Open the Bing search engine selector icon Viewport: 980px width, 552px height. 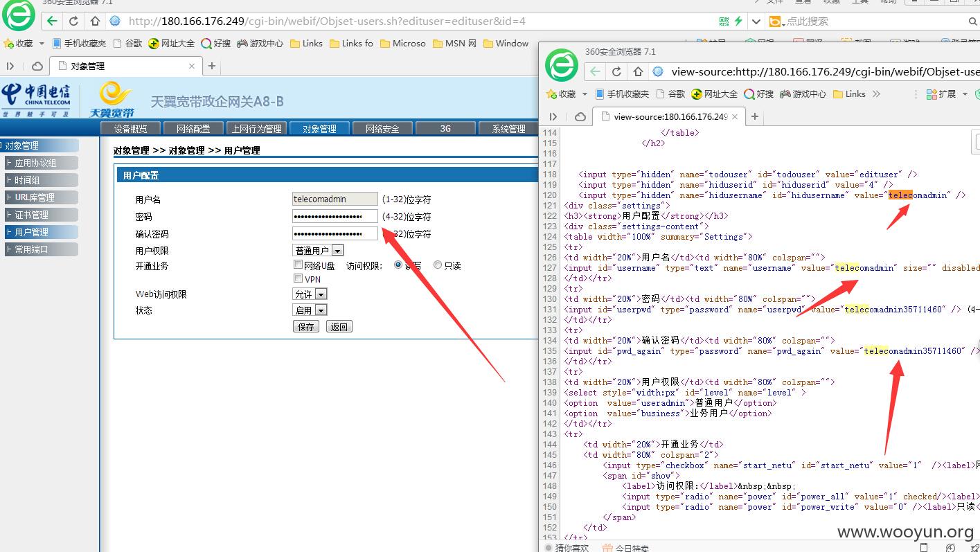coord(775,21)
